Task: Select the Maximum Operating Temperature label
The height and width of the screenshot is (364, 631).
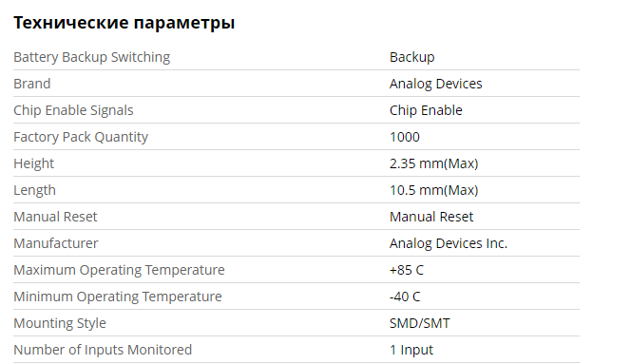Action: [119, 270]
